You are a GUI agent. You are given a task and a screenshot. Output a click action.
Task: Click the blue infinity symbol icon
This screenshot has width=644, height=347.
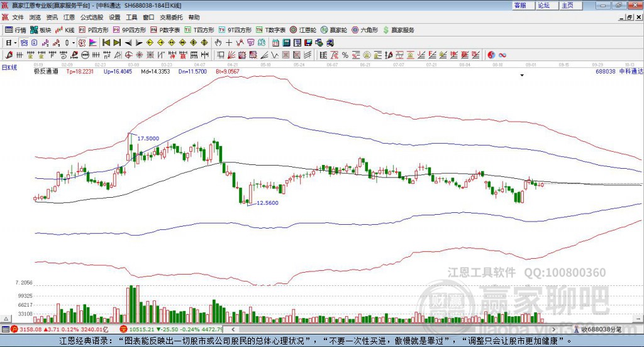(502, 55)
